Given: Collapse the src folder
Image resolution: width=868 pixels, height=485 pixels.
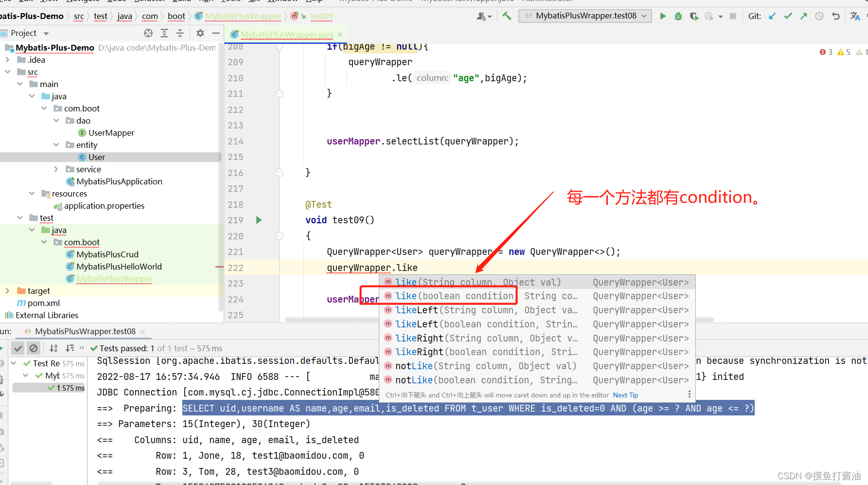Looking at the screenshot, I should click(x=7, y=72).
